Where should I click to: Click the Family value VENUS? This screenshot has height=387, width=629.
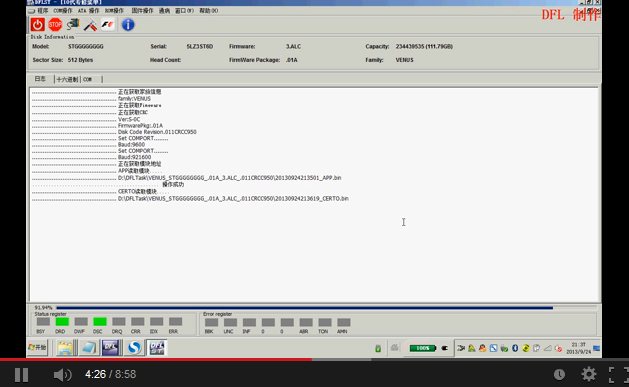tap(404, 60)
